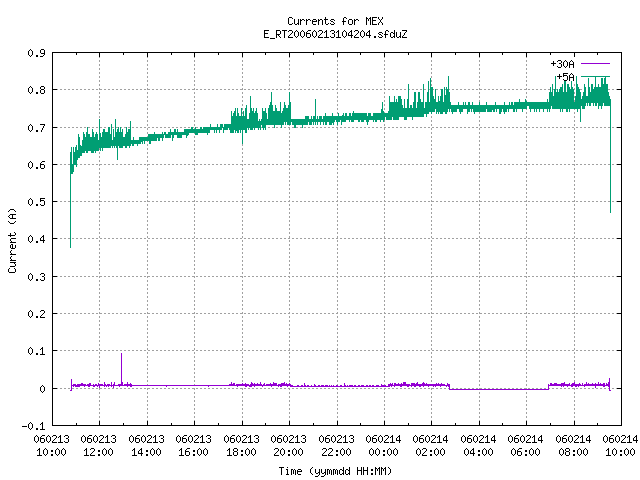Click the y-axis value 0.6
Image resolution: width=640 pixels, height=480 pixels.
click(x=36, y=165)
